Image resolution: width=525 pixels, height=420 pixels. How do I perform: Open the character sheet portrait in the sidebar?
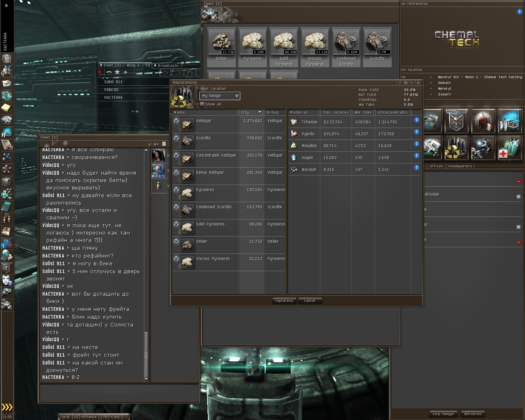(x=7, y=59)
